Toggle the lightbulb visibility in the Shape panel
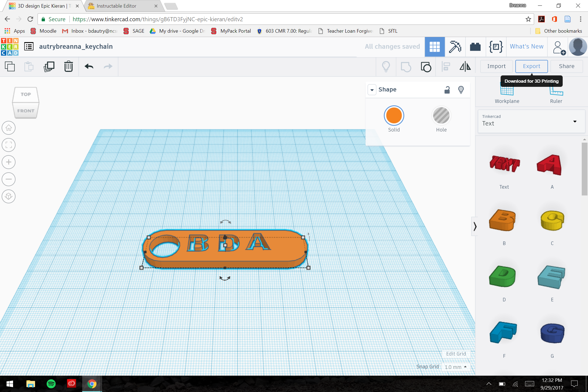The image size is (588, 392). 461,90
